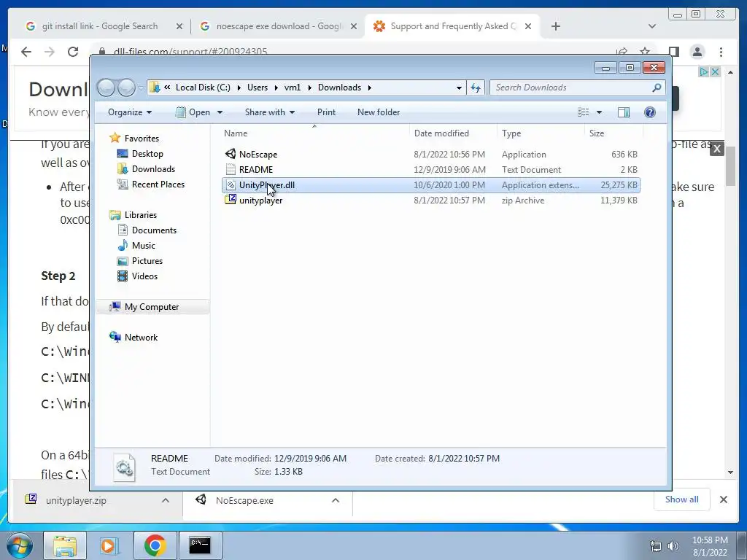
Task: Open the Chrome profile menu
Action: tap(697, 52)
